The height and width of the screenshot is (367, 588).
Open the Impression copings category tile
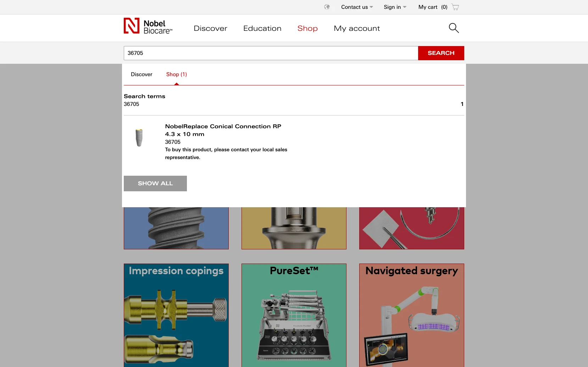(x=176, y=315)
